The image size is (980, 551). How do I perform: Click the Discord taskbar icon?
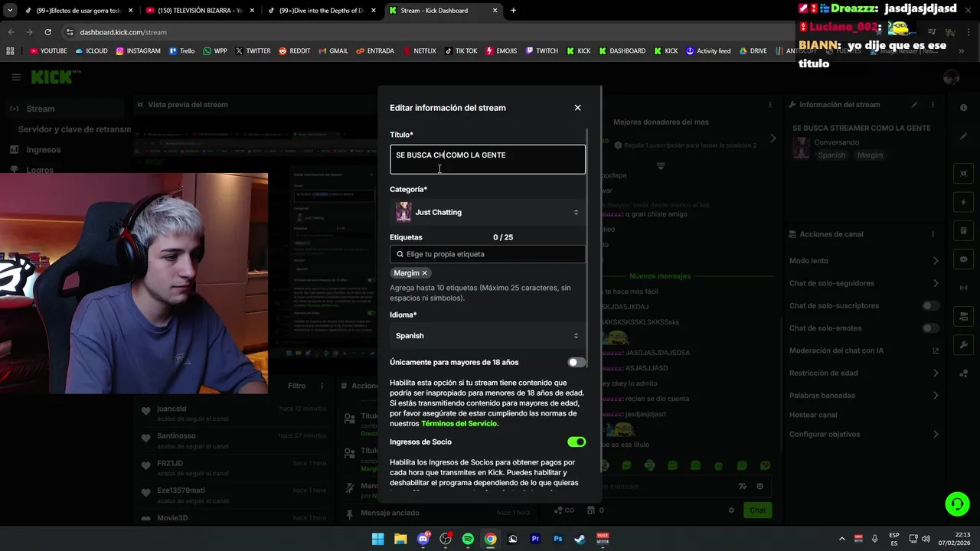[x=423, y=539]
